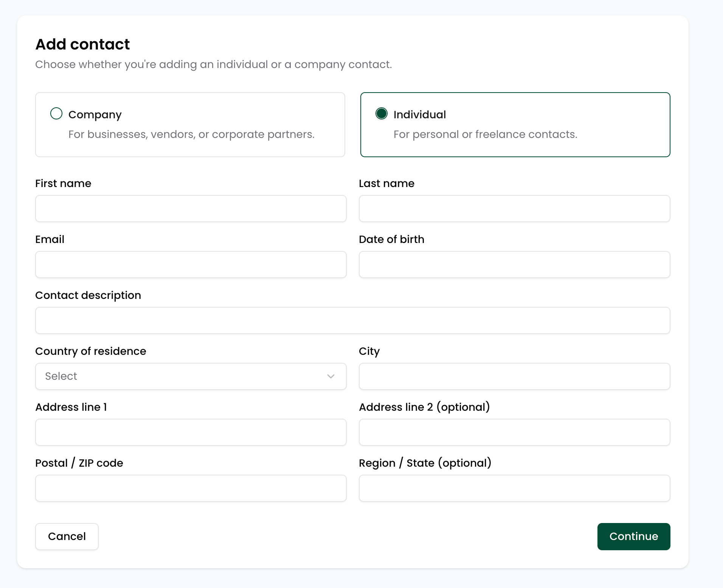Click the Address line 1 input
The height and width of the screenshot is (588, 723).
click(191, 432)
